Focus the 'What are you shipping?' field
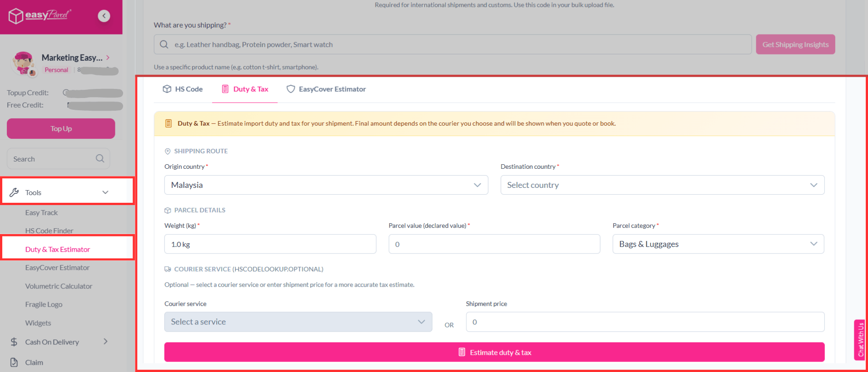Screen dimensions: 868x372 [x=452, y=44]
